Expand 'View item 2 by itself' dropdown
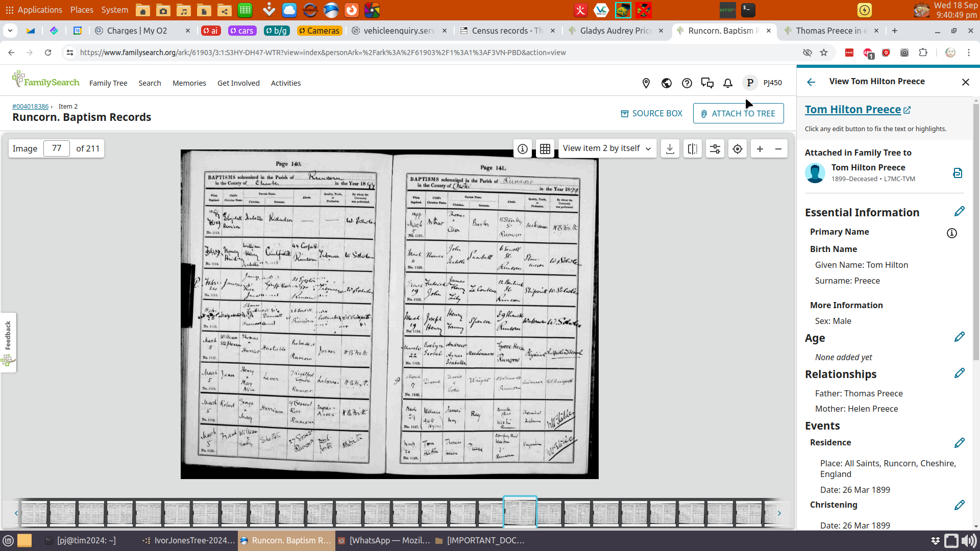980x551 pixels. (607, 148)
